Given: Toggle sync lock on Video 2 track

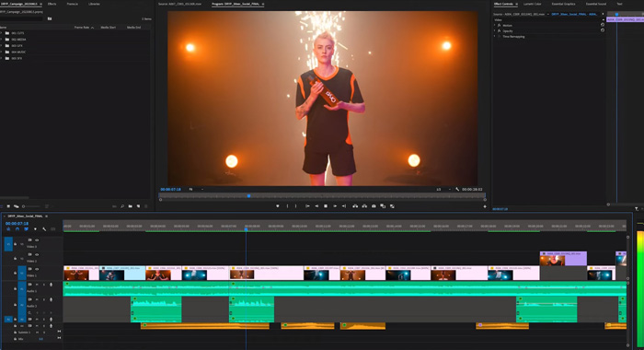Looking at the screenshot, I should 30,254.
